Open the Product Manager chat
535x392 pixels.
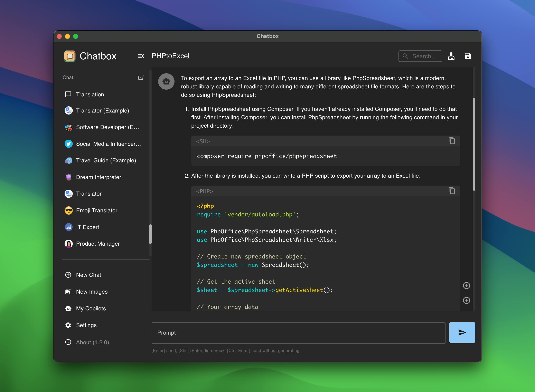104,244
